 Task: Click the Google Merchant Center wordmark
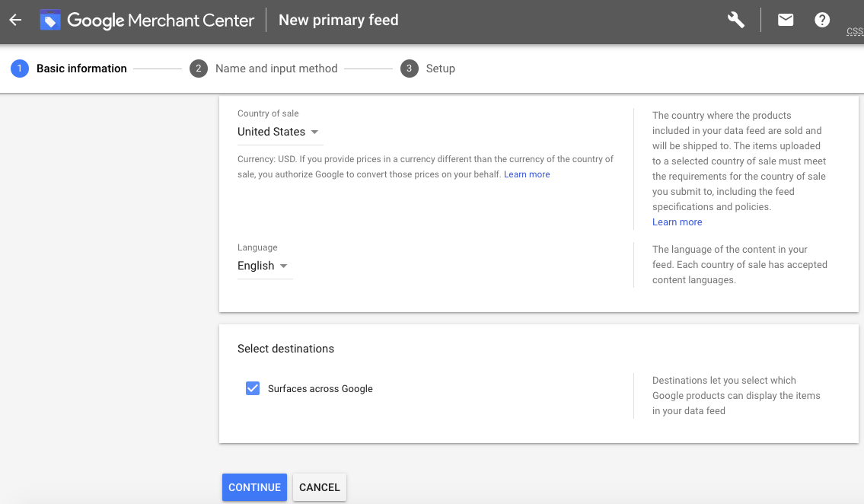[x=161, y=21]
